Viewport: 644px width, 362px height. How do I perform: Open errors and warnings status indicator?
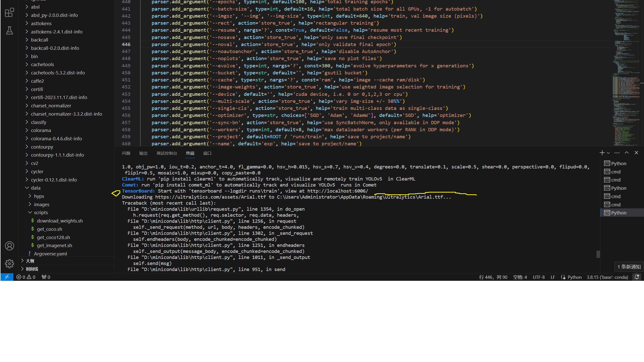26,277
